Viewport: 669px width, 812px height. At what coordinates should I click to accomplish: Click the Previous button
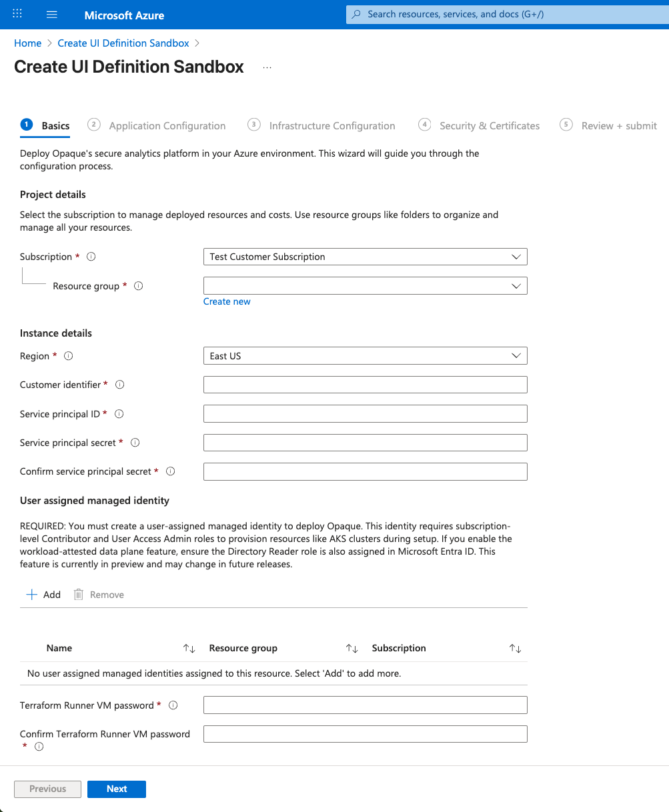click(x=47, y=789)
